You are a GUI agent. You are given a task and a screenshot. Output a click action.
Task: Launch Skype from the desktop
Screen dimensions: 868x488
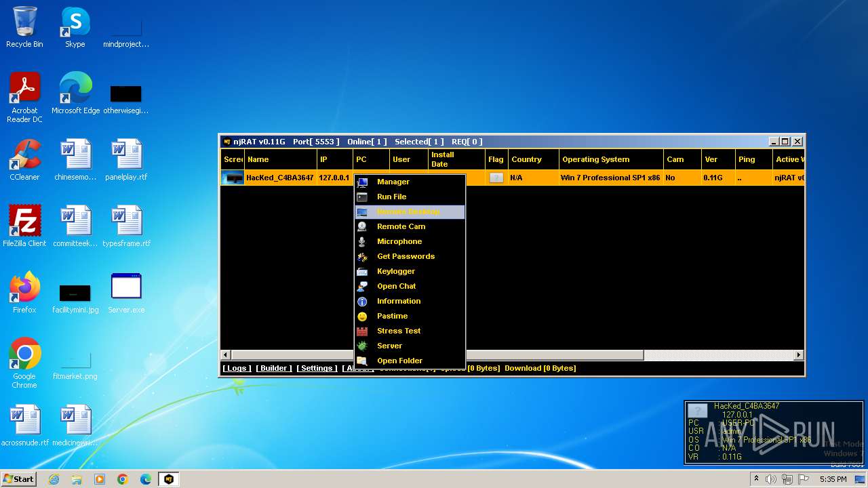click(75, 27)
